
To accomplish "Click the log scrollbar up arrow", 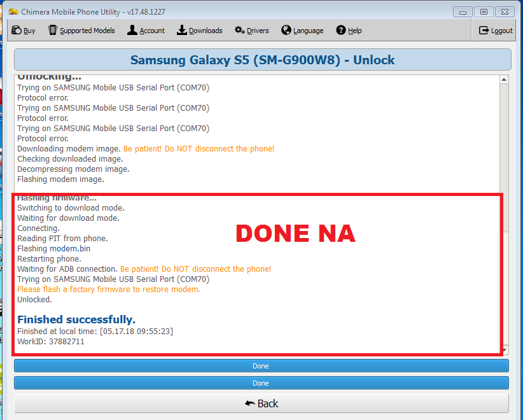I will pyautogui.click(x=504, y=80).
